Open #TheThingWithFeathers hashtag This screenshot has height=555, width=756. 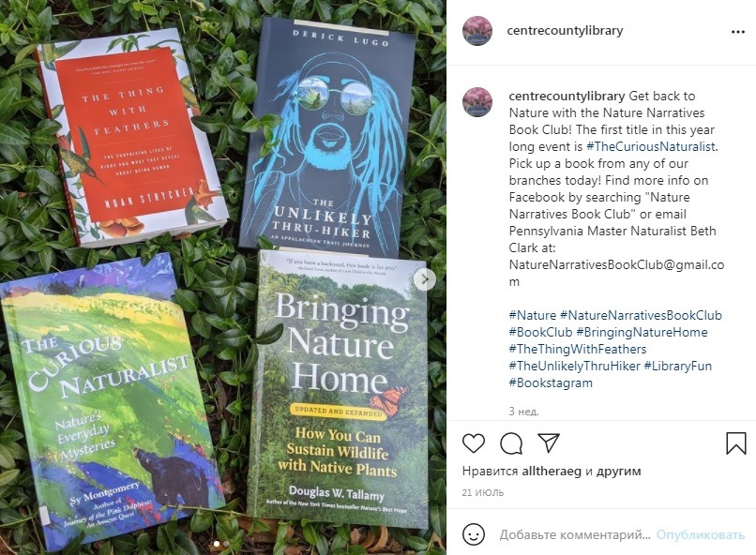[578, 350]
